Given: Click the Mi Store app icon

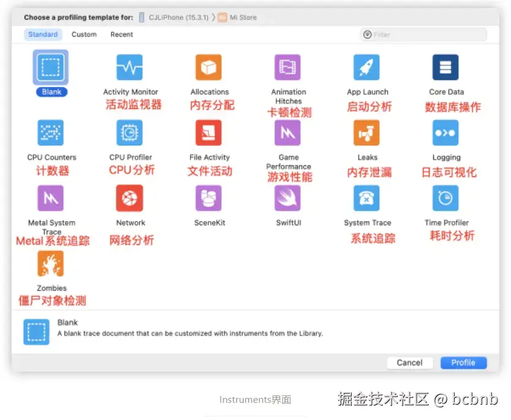Looking at the screenshot, I should 222,17.
